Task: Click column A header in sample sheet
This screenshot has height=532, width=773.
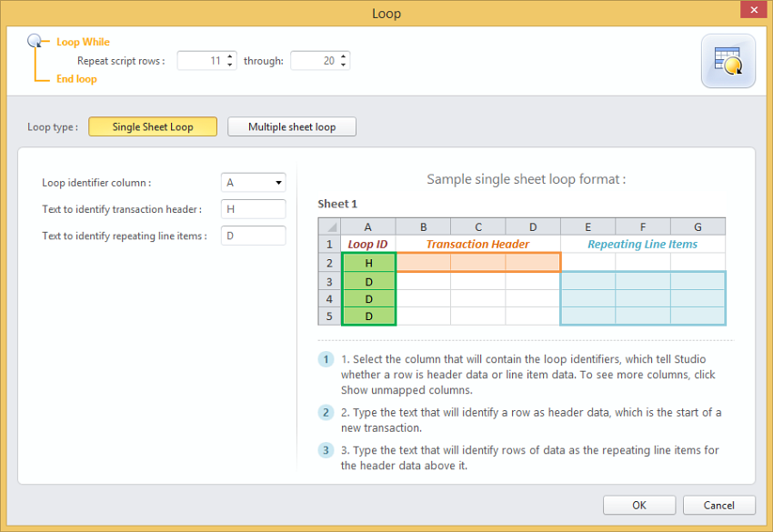Action: tap(368, 226)
